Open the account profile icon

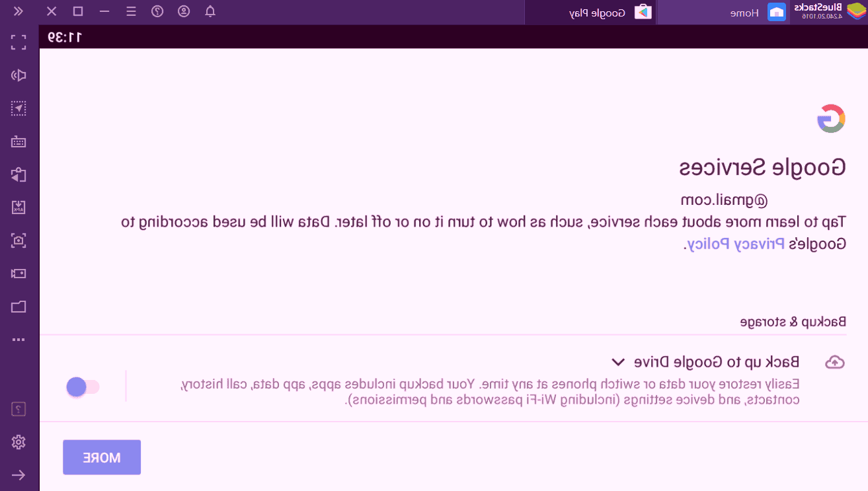pyautogui.click(x=184, y=11)
